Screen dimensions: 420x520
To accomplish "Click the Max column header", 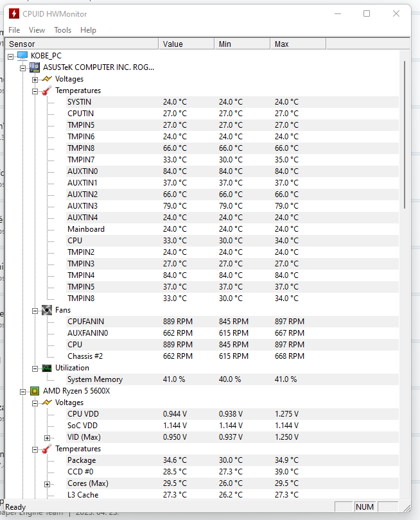I will point(298,44).
